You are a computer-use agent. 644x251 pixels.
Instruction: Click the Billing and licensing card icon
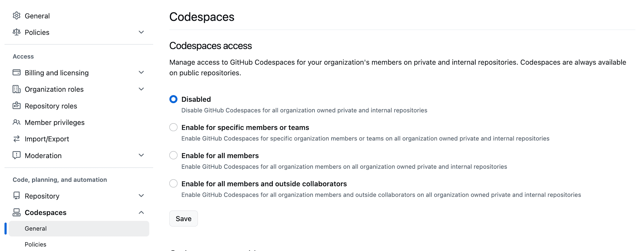coord(16,72)
